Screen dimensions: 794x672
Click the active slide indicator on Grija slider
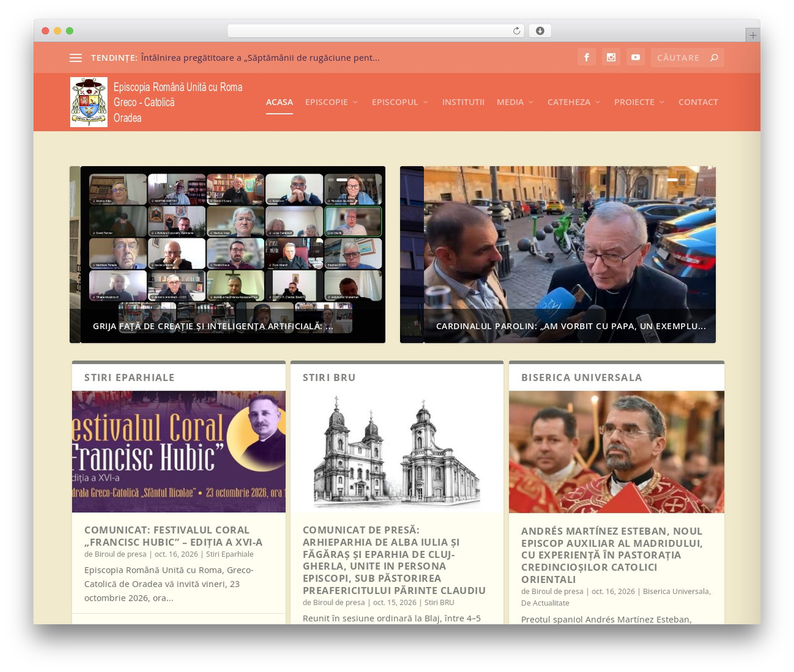tap(342, 180)
